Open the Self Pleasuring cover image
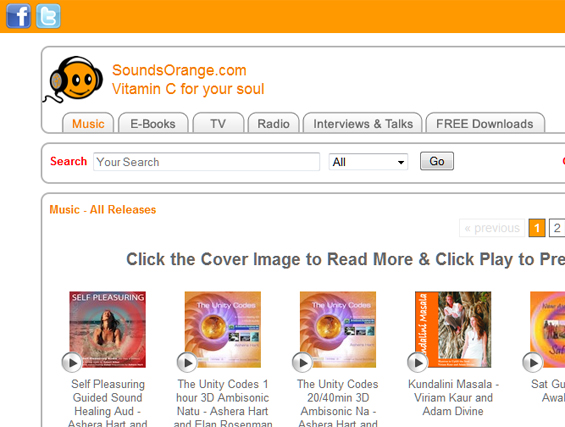This screenshot has height=427, width=565. [107, 329]
